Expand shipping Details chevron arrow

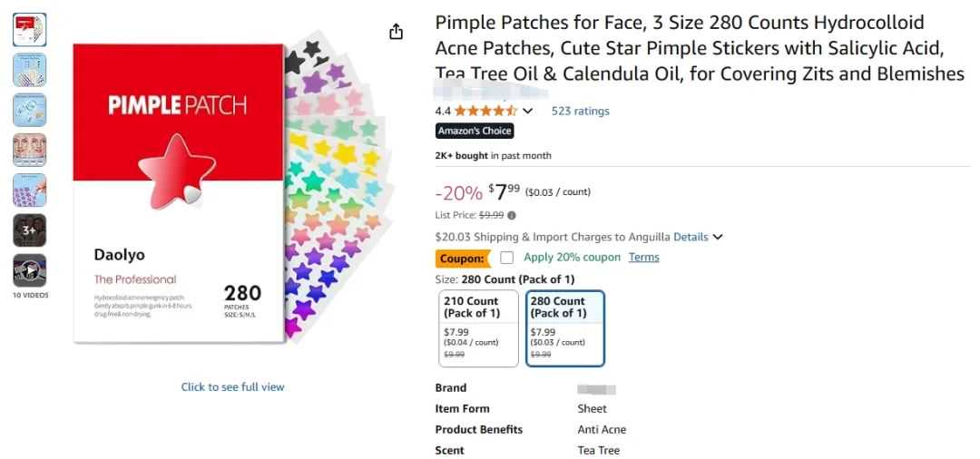tap(718, 238)
